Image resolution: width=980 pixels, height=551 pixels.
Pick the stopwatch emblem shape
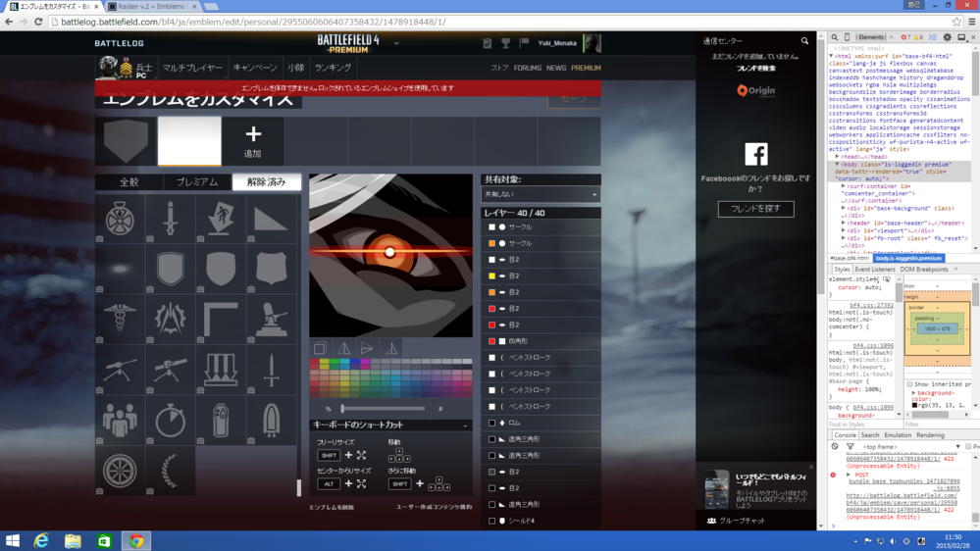[x=171, y=421]
